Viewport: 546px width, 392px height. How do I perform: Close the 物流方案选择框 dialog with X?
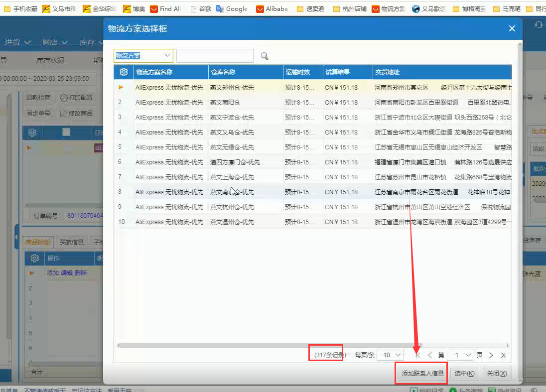(x=512, y=28)
